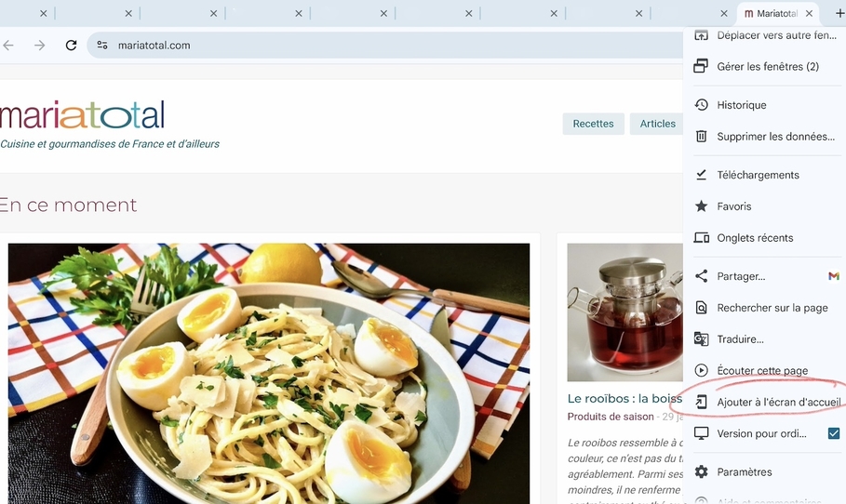Select the trash icon for Supprimer les données
846x504 pixels.
click(x=701, y=137)
